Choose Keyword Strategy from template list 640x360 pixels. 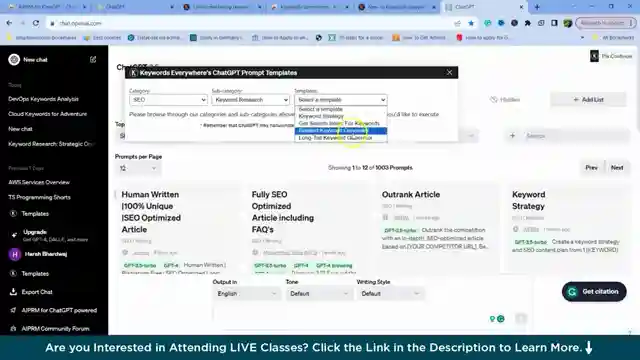pos(341,116)
